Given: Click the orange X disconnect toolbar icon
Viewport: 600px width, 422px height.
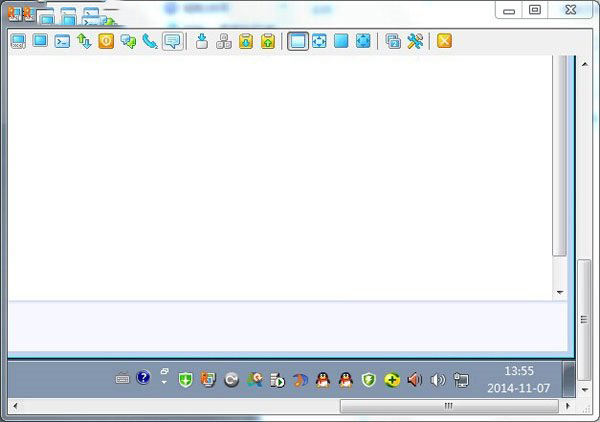Looking at the screenshot, I should pyautogui.click(x=444, y=41).
